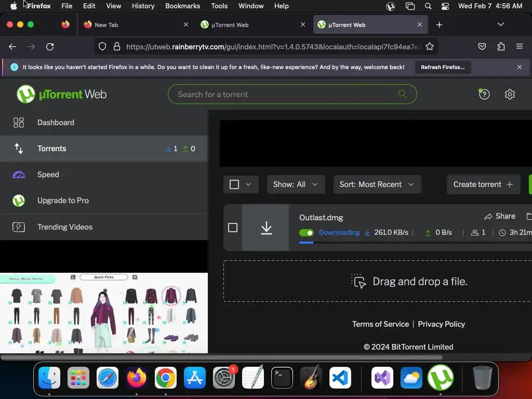Open the History menu
Viewport: 532px width, 399px height.
tap(143, 6)
